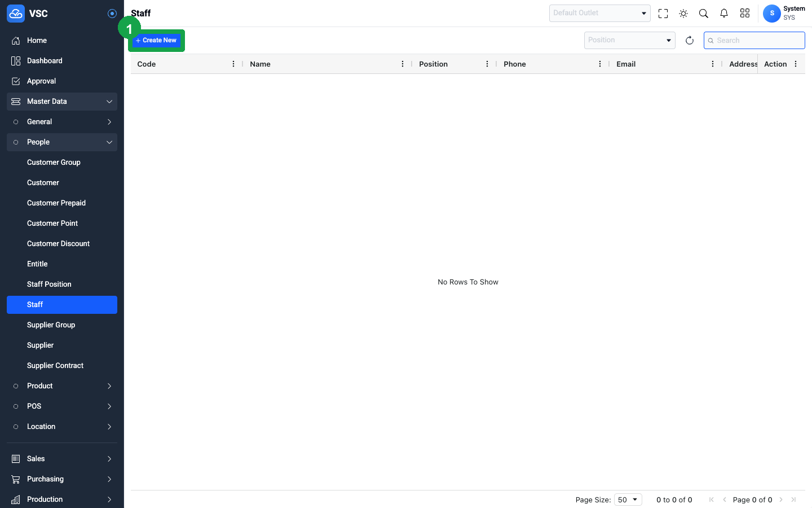Click the Master Data server icon
The width and height of the screenshot is (812, 508).
(x=16, y=102)
